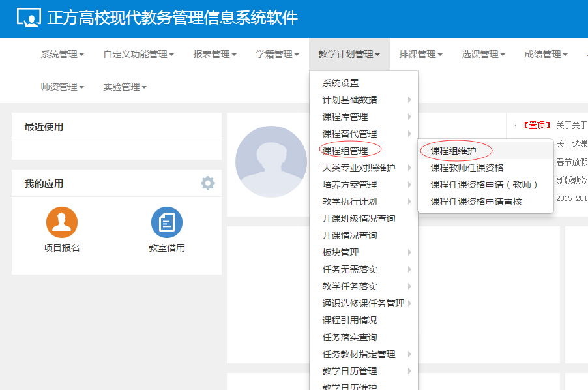Expand the 学籍管理 menu
This screenshot has width=588, height=390.
tap(277, 55)
